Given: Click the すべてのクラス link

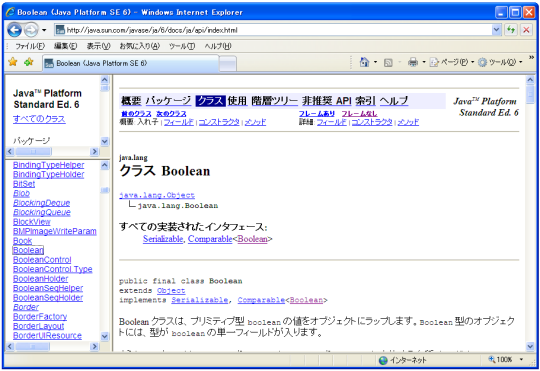Looking at the screenshot, I should tap(39, 119).
